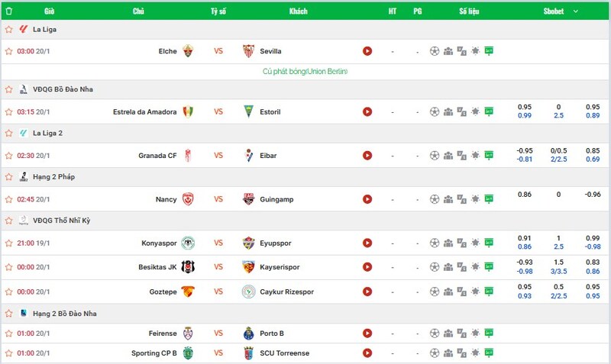Click the Sevilla club crest
This screenshot has width=611, height=364.
pos(248,51)
